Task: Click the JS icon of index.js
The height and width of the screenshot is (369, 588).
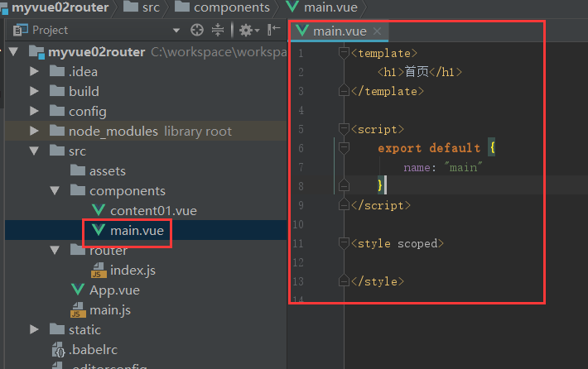Action: (x=99, y=270)
